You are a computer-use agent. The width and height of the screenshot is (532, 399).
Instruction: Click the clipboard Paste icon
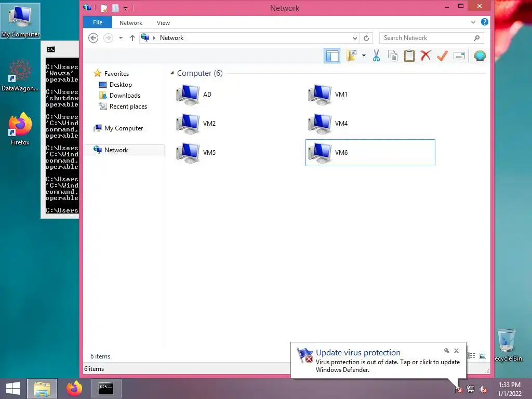pyautogui.click(x=409, y=56)
